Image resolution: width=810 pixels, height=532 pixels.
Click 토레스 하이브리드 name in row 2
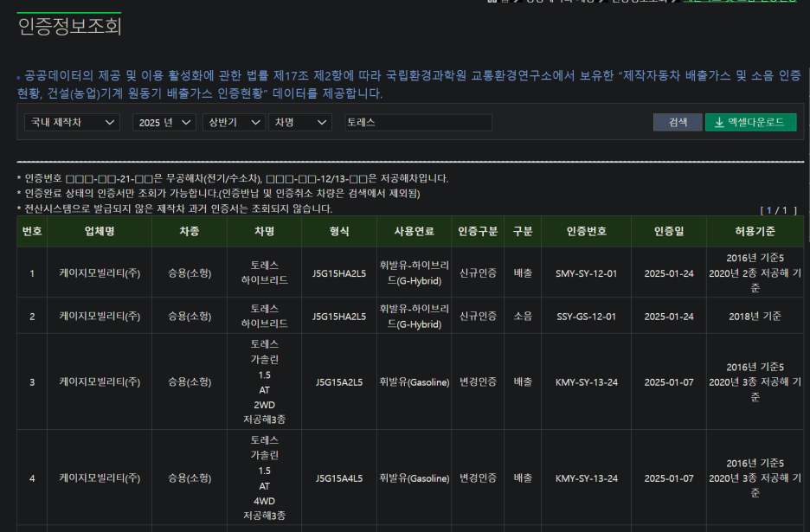(x=265, y=316)
